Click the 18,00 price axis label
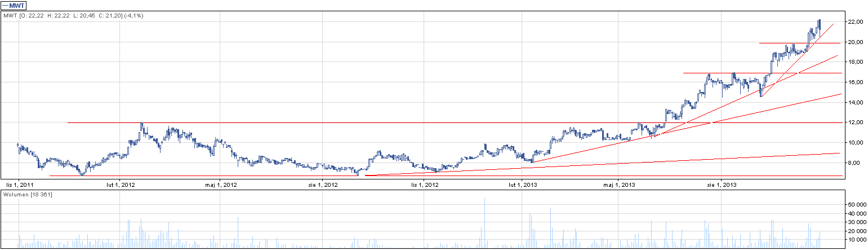The width and height of the screenshot is (868, 250). pyautogui.click(x=857, y=62)
